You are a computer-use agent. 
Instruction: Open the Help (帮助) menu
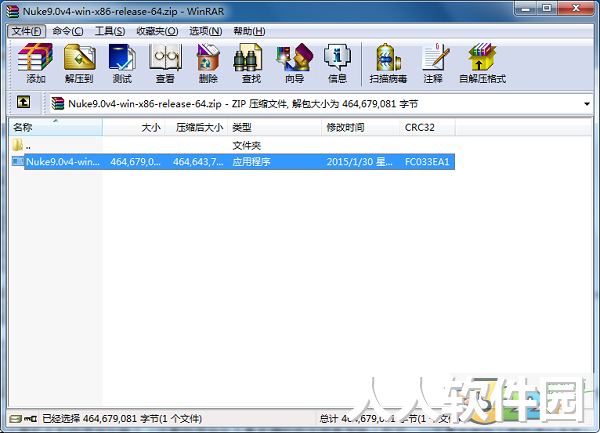(249, 31)
